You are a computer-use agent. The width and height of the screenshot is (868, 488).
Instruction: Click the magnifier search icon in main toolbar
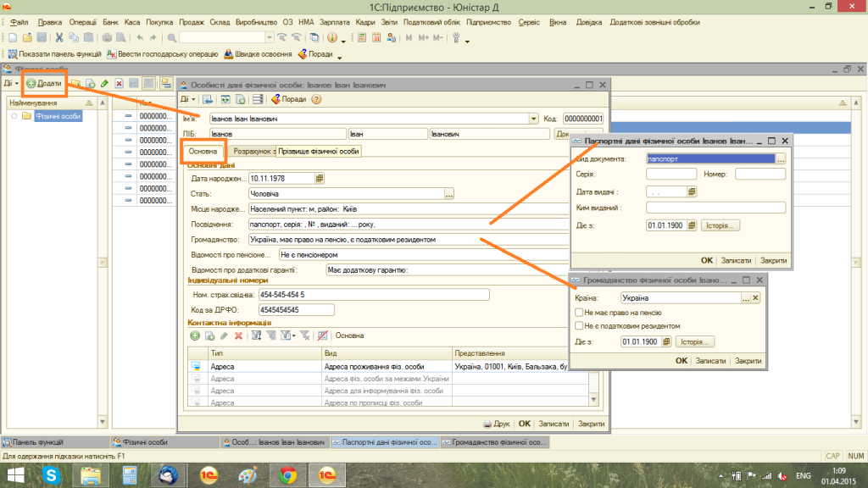click(171, 37)
